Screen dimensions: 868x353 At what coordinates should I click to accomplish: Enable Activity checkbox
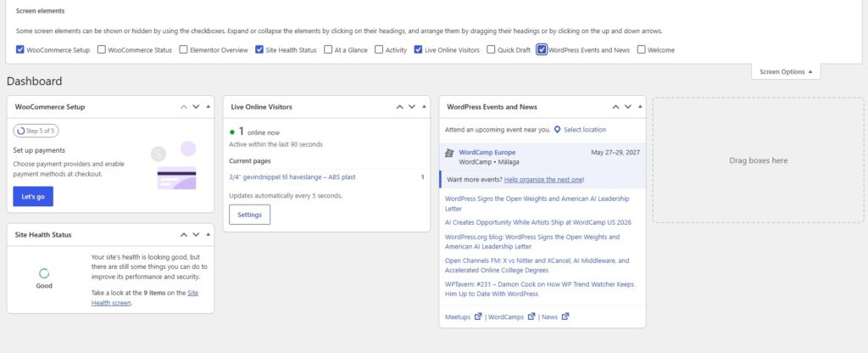pyautogui.click(x=379, y=50)
